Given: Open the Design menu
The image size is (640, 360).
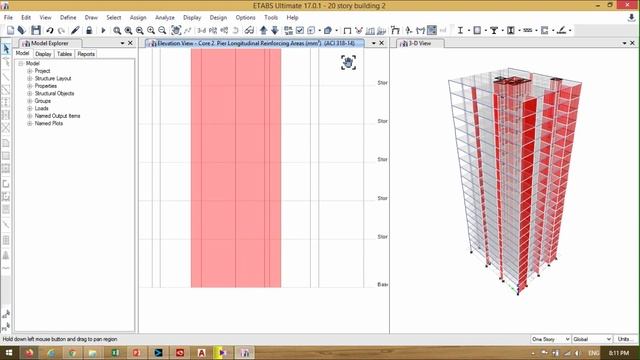Looking at the screenshot, I should coord(218,18).
